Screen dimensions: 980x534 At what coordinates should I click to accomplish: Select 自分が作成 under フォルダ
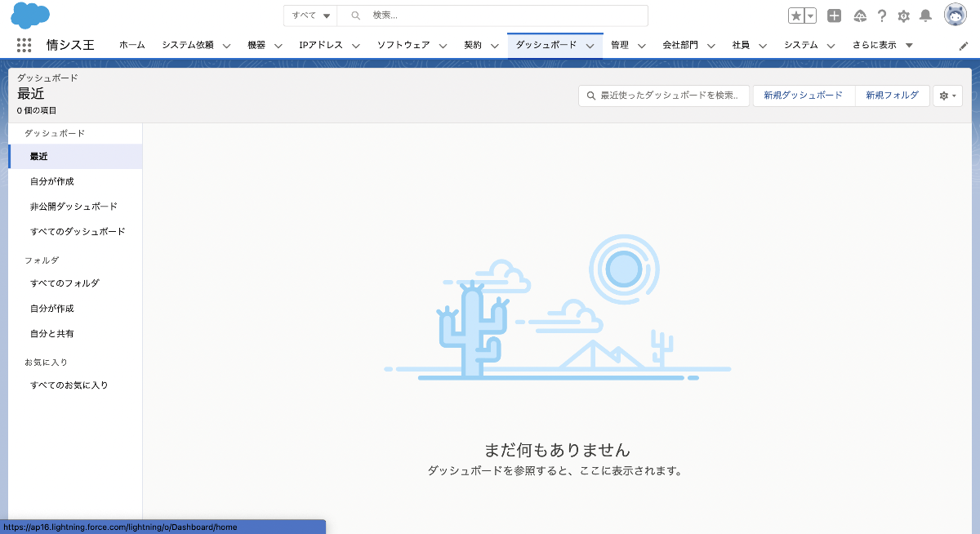75,309
